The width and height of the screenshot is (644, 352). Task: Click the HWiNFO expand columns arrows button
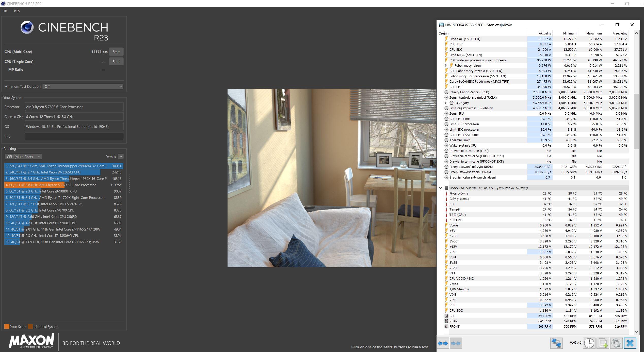coord(443,343)
